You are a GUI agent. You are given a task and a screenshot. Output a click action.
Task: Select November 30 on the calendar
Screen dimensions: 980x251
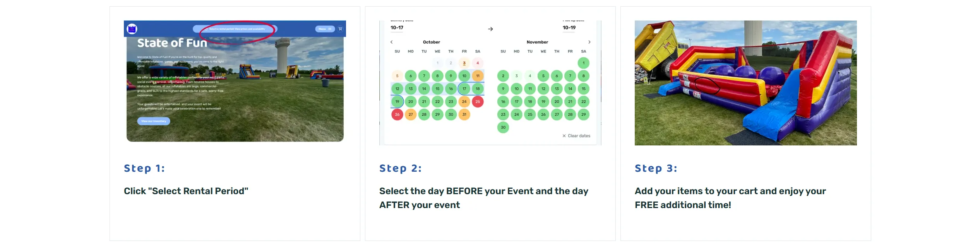(503, 127)
